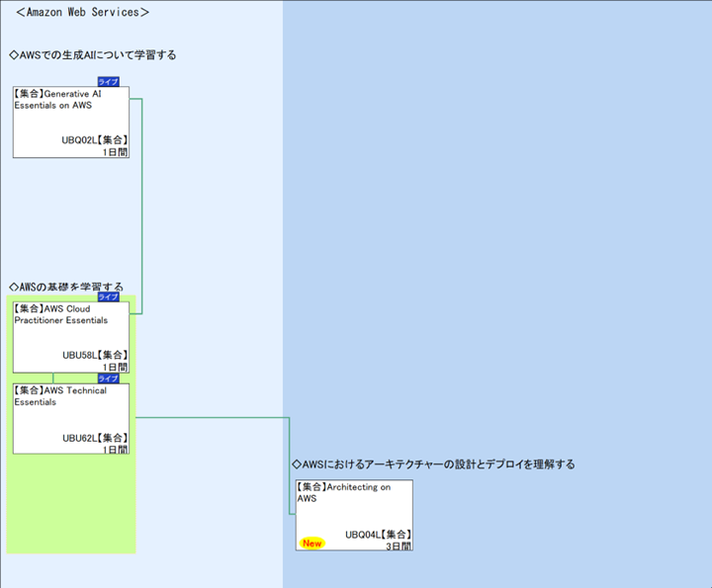Viewport: 712px width, 588px height.
Task: Select the AWSにおけるアーキテクチャー heading
Action: [x=433, y=464]
